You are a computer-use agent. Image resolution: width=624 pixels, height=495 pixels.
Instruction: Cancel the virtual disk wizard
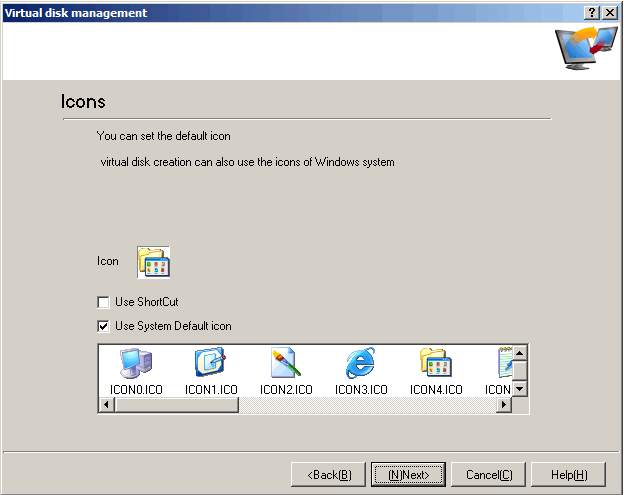click(x=489, y=474)
